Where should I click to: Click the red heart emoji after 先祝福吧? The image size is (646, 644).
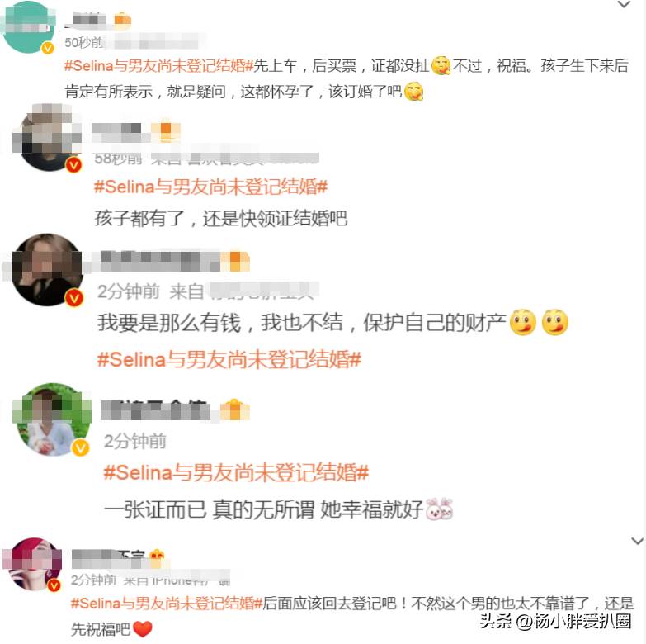143,629
